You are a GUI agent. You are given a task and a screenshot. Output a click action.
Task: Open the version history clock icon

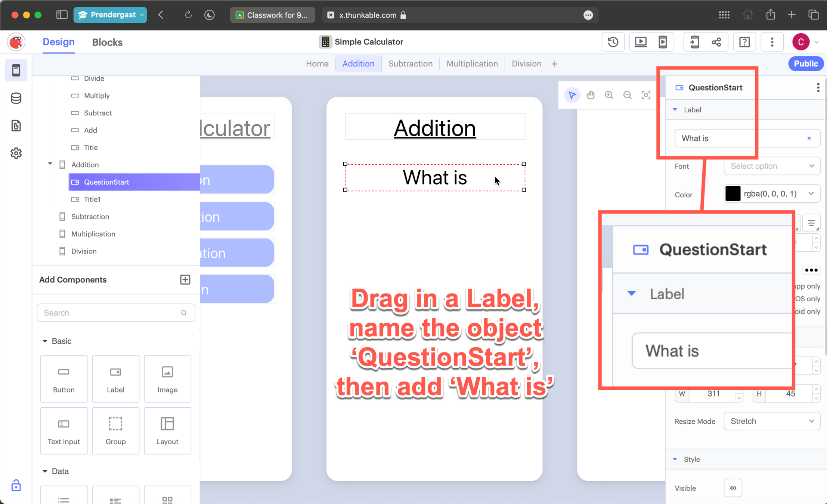click(613, 42)
